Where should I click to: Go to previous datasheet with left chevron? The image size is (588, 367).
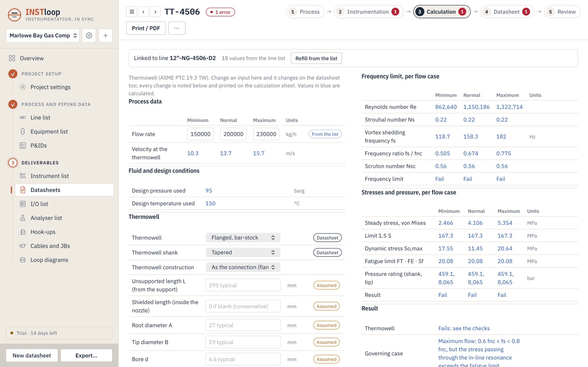143,12
